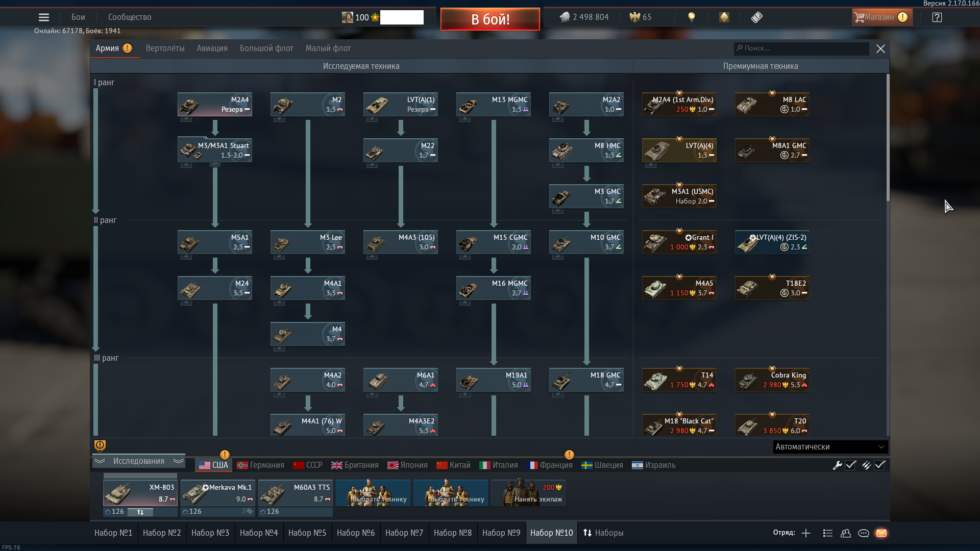Viewport: 980px width, 551px height.
Task: Click the light bulb icon in top bar
Action: point(692,17)
